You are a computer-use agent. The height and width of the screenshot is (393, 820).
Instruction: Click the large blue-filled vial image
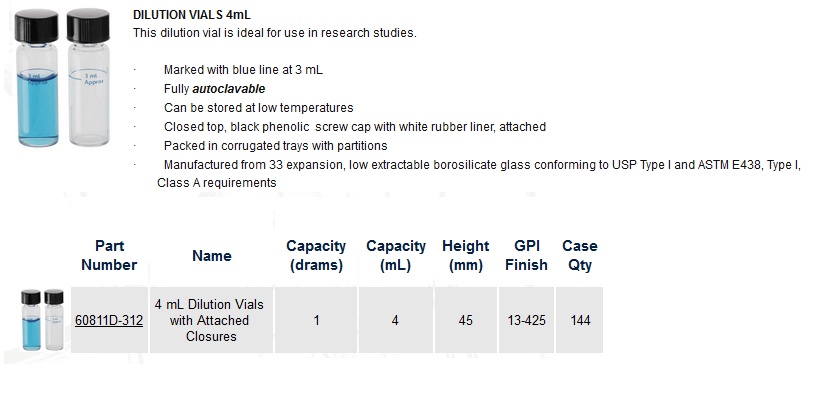37,77
